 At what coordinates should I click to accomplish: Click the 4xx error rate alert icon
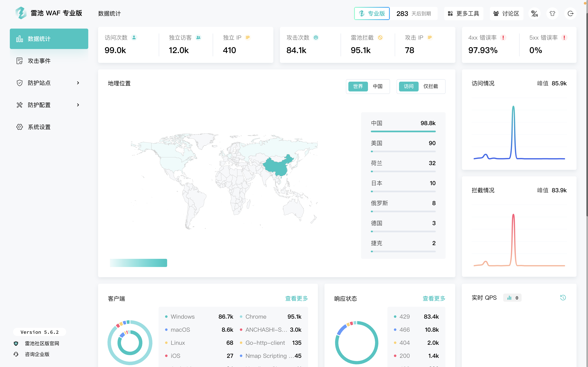coord(503,38)
